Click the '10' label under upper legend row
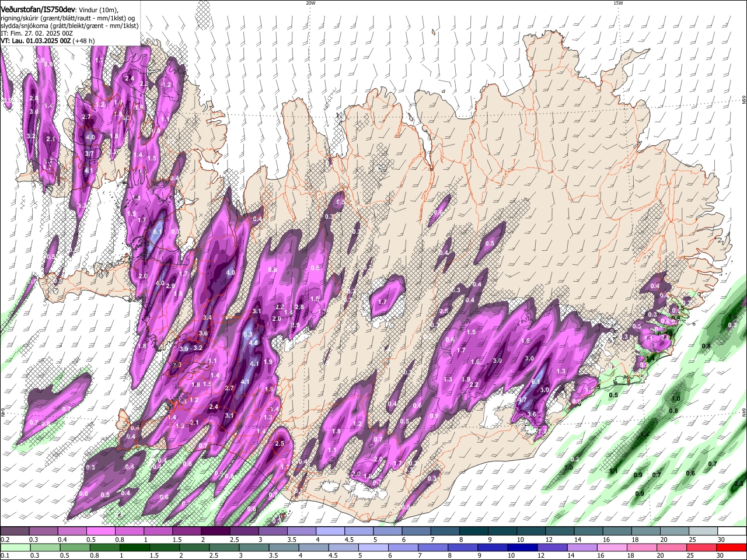747x560 pixels. (x=521, y=540)
